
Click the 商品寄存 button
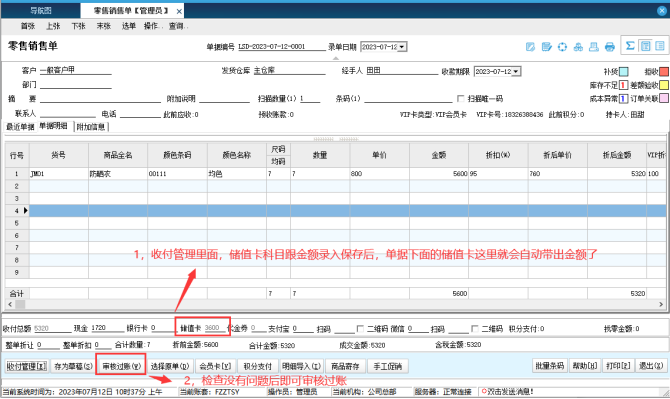point(345,366)
